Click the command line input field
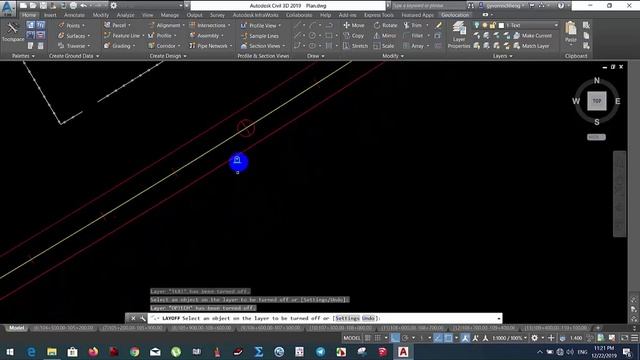 [324, 318]
